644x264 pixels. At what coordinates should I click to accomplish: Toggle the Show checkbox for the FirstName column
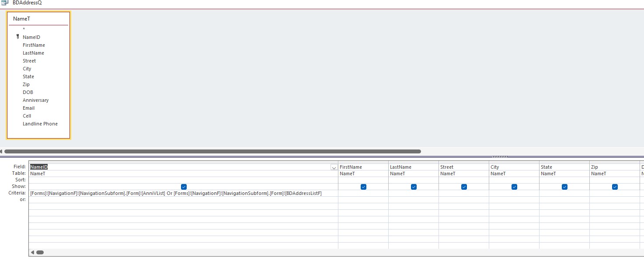coord(363,187)
